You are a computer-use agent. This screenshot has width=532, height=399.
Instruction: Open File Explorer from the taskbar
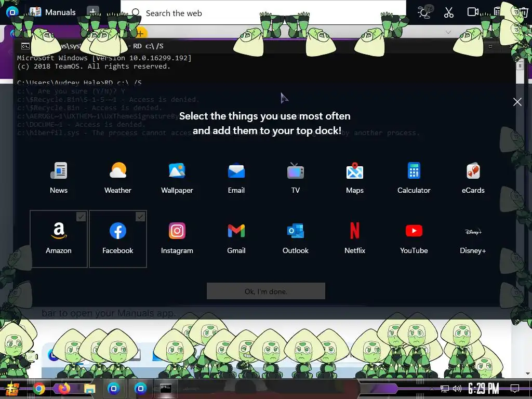[89, 389]
